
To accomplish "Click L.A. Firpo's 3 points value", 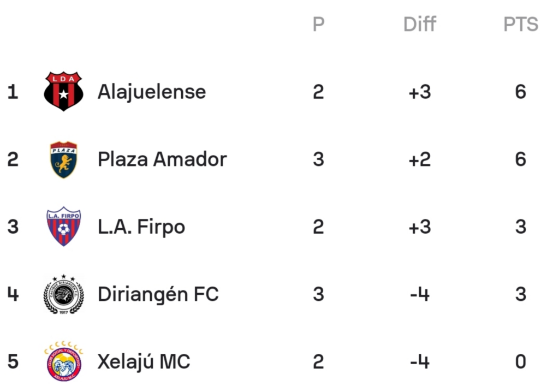I will [520, 227].
